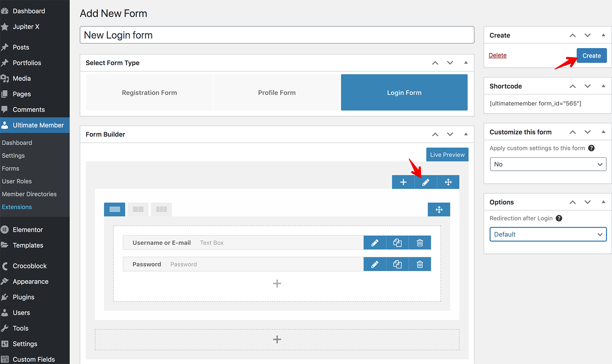
Task: Move Create panel down
Action: 587,35
